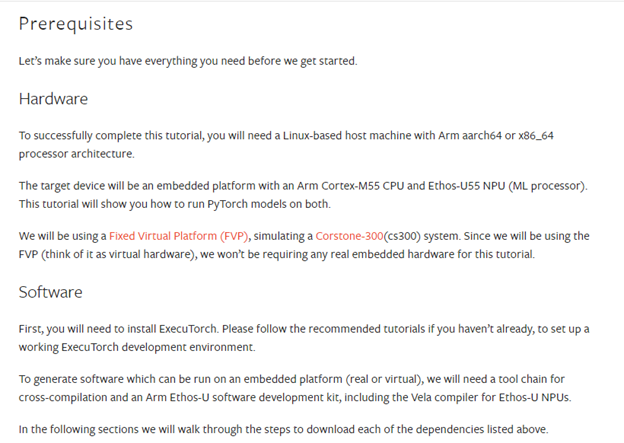Click the paragraph mentioning Arm Cortex-M55 CPU
This screenshot has height=443, width=624.
(x=300, y=187)
